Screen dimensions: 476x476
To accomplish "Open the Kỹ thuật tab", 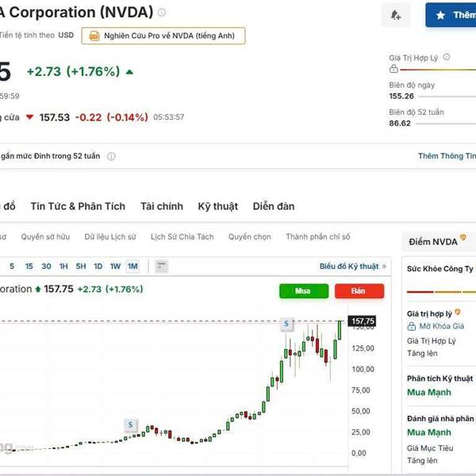I will [x=218, y=206].
